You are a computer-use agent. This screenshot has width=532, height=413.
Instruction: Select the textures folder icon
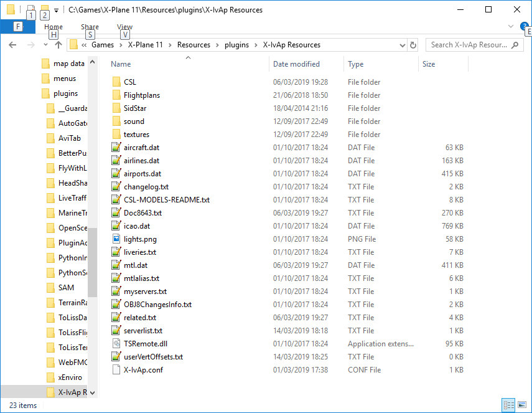116,134
